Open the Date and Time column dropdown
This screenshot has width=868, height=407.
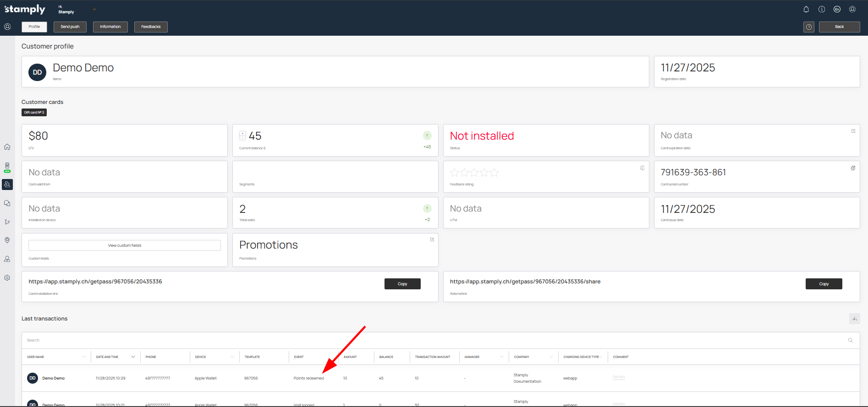[x=133, y=357]
